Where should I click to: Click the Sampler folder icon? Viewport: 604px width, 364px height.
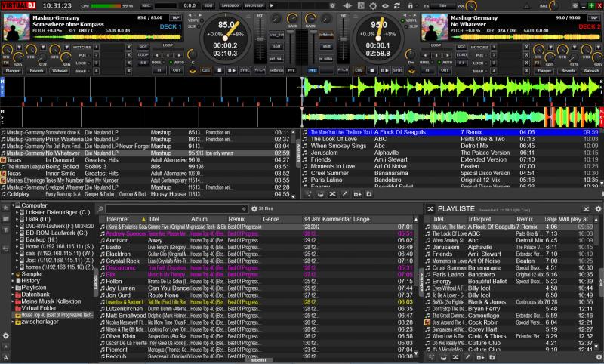[17, 273]
